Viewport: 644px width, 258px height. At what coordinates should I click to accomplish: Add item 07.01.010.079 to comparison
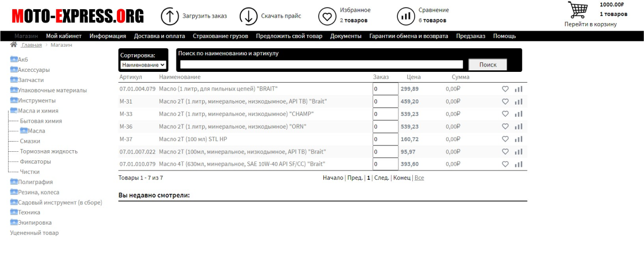(519, 164)
